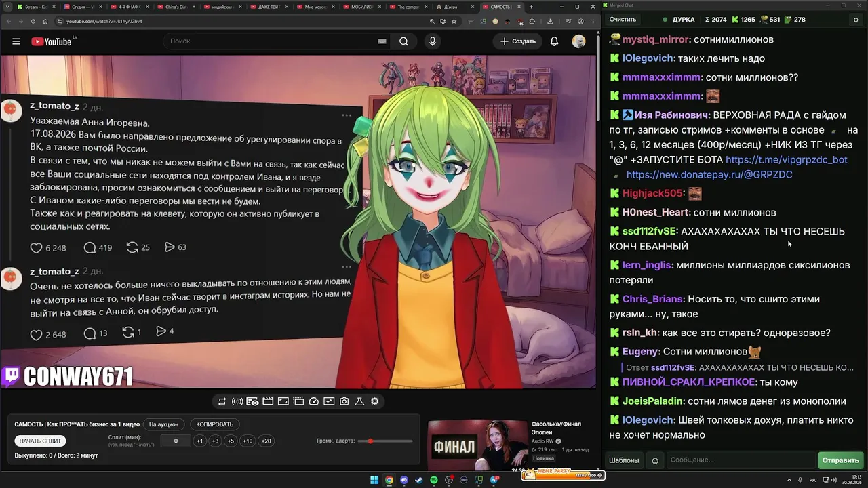
Task: Open options for first z_tomato_z comment
Action: click(347, 115)
